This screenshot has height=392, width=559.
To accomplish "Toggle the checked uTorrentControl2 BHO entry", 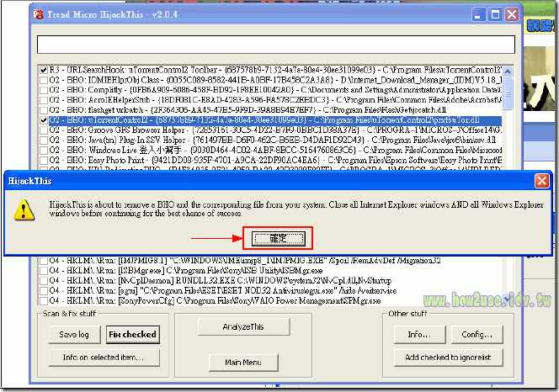I will [x=44, y=120].
